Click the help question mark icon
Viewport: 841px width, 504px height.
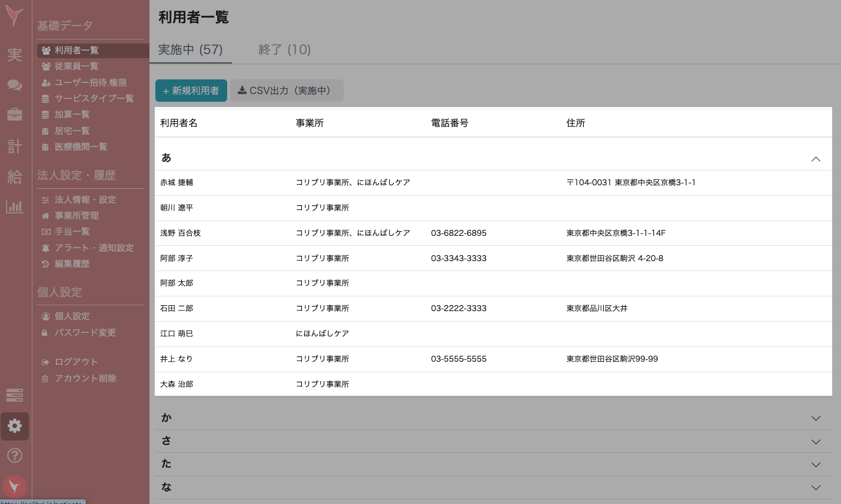(x=14, y=455)
